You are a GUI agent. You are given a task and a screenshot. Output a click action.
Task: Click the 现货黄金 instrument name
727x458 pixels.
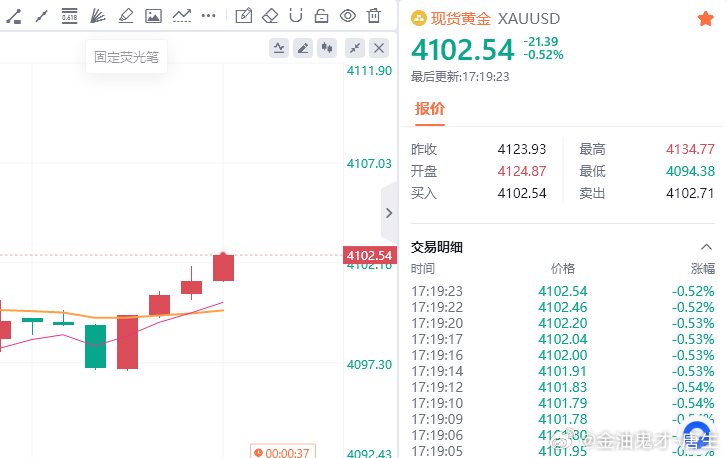(x=460, y=19)
